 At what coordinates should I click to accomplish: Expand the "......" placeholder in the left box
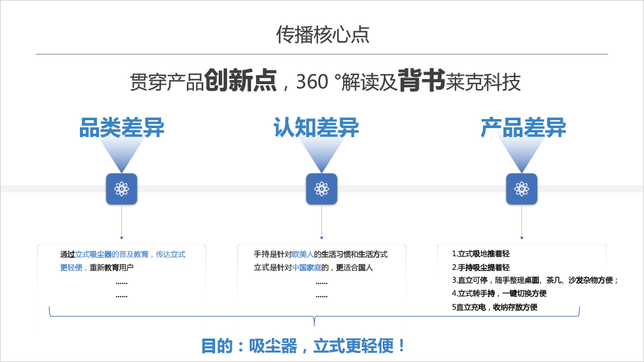[x=121, y=283]
